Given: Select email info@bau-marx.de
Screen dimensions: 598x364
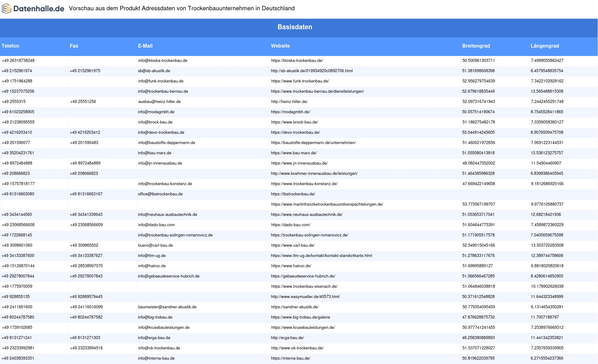Looking at the screenshot, I should 154,153.
